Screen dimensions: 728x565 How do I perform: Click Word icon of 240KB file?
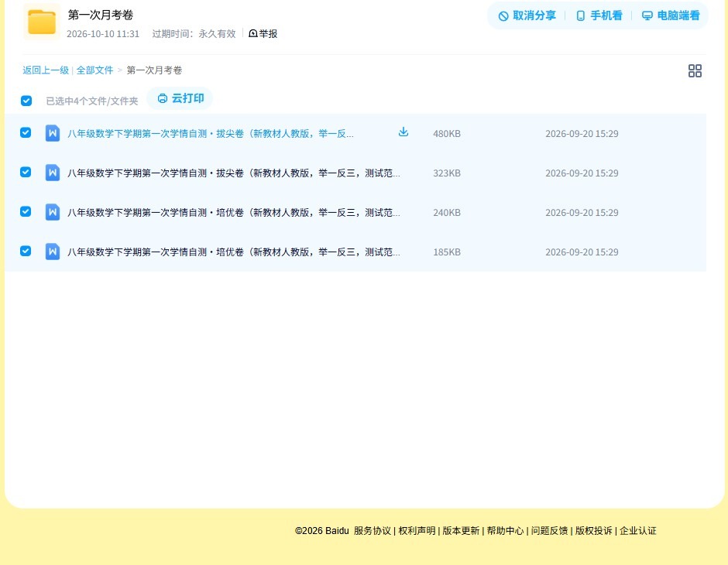[53, 212]
